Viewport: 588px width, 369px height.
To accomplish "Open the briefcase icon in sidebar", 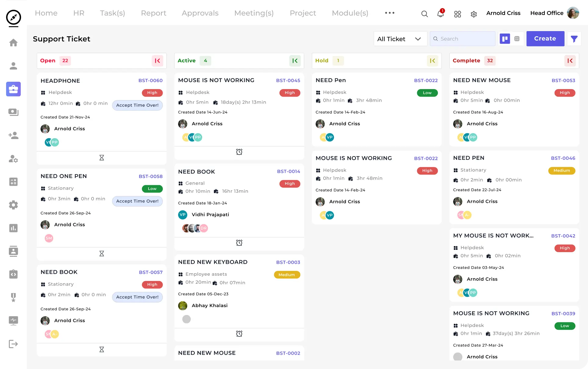I will click(13, 89).
